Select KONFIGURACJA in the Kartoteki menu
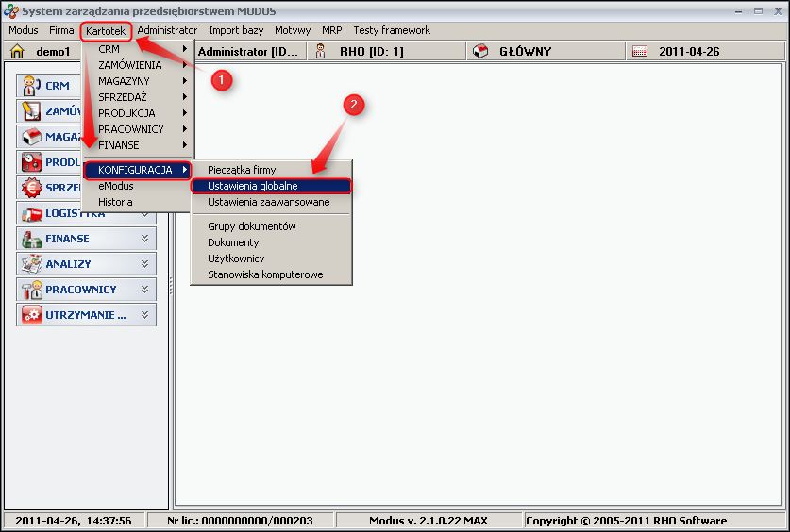The image size is (790, 532). 138,170
